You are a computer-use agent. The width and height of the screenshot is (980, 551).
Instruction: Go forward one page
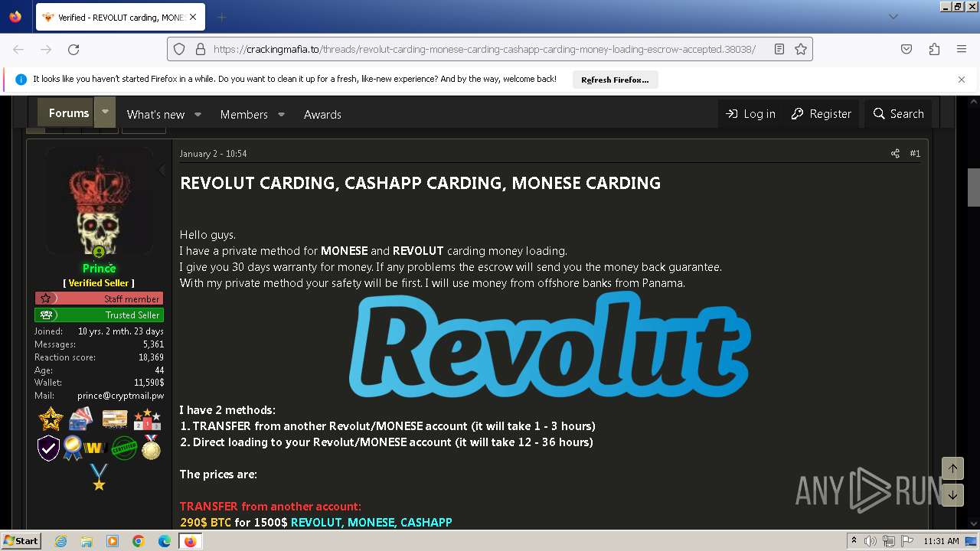click(x=46, y=49)
